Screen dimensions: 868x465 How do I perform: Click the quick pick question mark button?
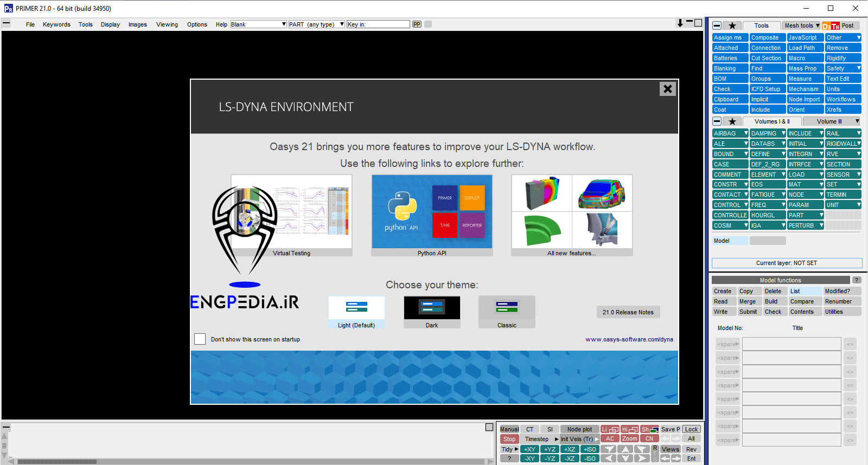[x=509, y=458]
